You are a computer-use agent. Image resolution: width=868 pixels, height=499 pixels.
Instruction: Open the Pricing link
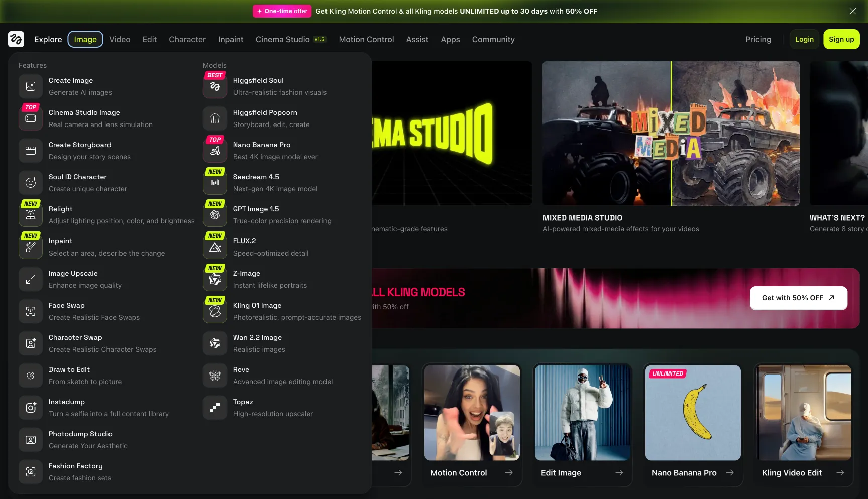pyautogui.click(x=758, y=39)
